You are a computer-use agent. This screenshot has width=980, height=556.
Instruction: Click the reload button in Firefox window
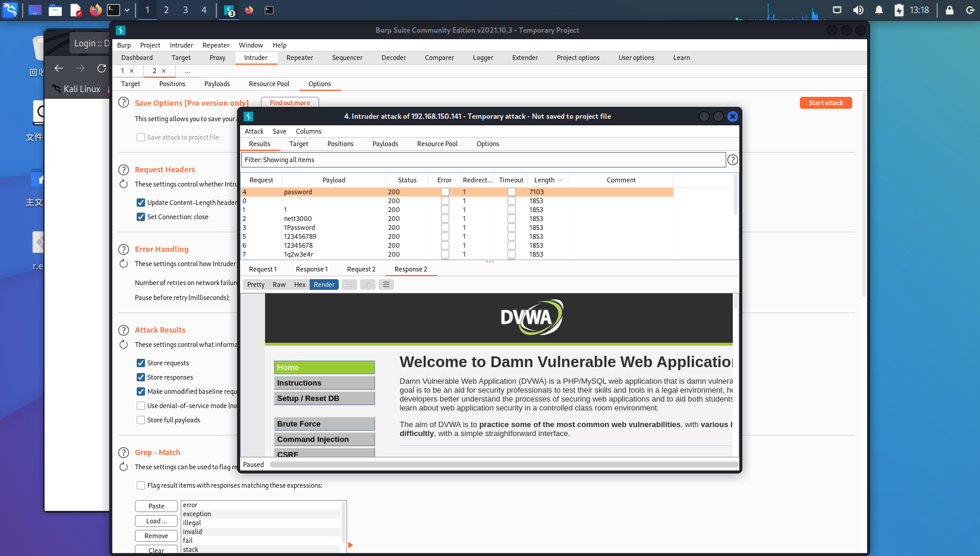point(102,68)
